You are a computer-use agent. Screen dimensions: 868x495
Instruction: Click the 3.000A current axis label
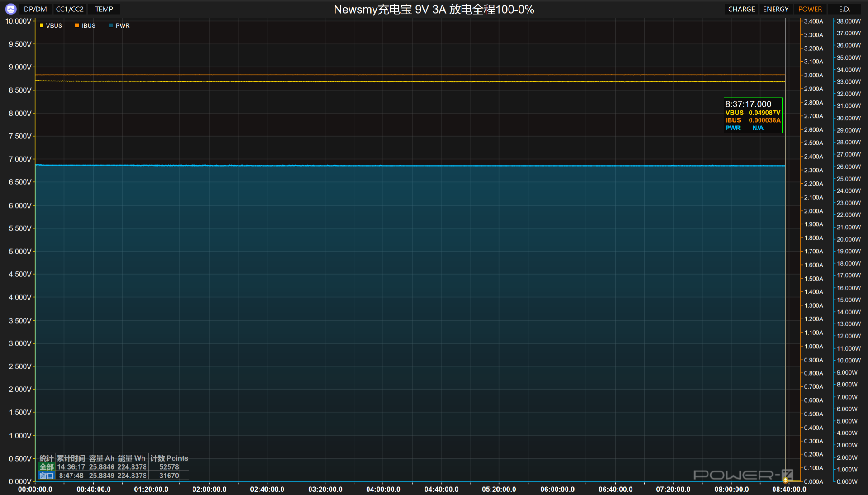click(x=814, y=76)
